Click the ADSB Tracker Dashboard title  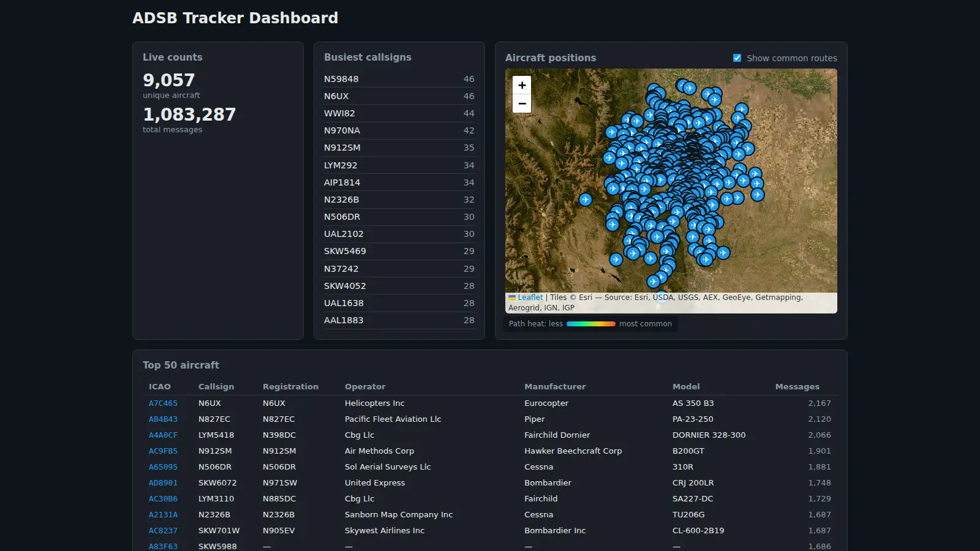click(x=235, y=18)
